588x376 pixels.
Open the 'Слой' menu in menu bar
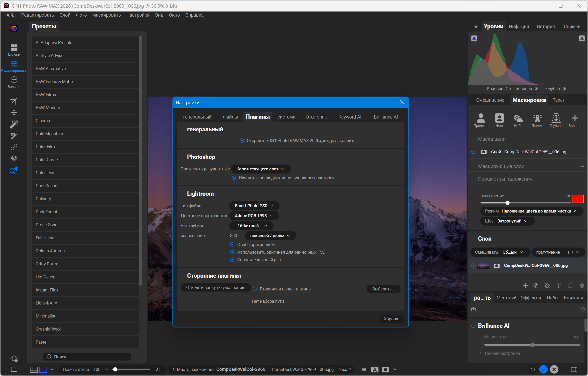point(65,15)
